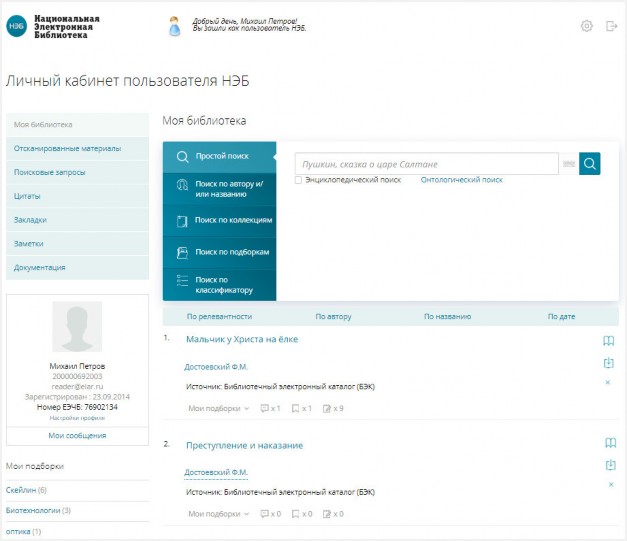This screenshot has height=541, width=627.
Task: Click the list icon of Поиск по классификатору
Action: coord(182,281)
